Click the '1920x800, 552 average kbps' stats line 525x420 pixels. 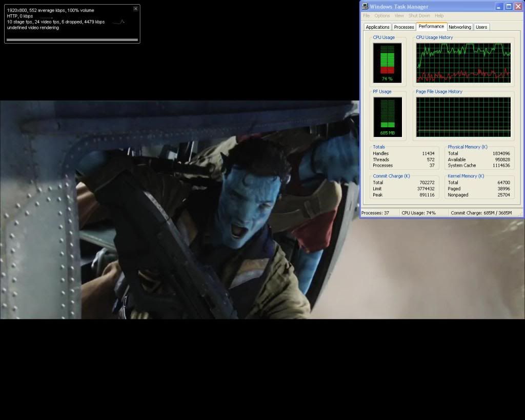pos(51,10)
